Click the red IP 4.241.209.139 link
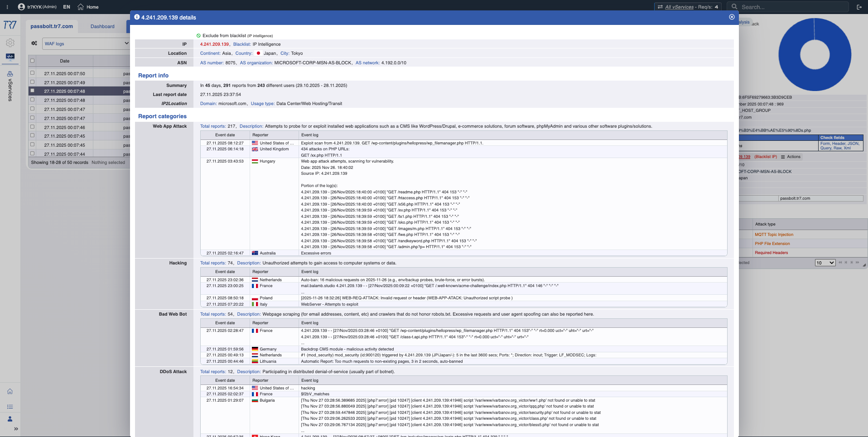The image size is (868, 437). [x=214, y=44]
